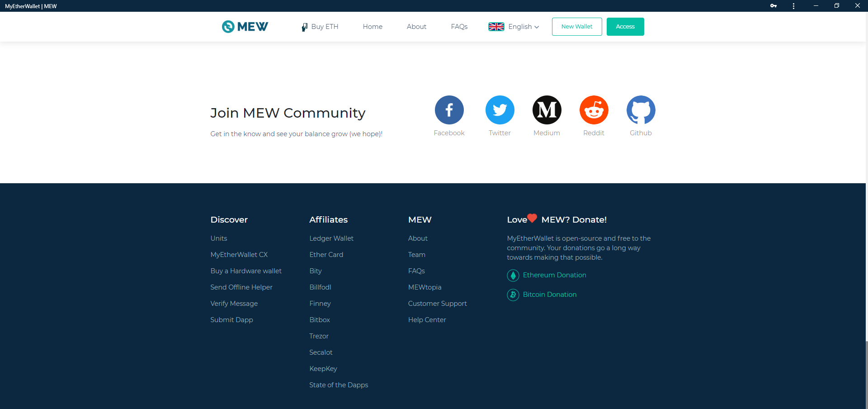The height and width of the screenshot is (409, 868).
Task: Open FAQs in the top navigation
Action: pos(459,27)
